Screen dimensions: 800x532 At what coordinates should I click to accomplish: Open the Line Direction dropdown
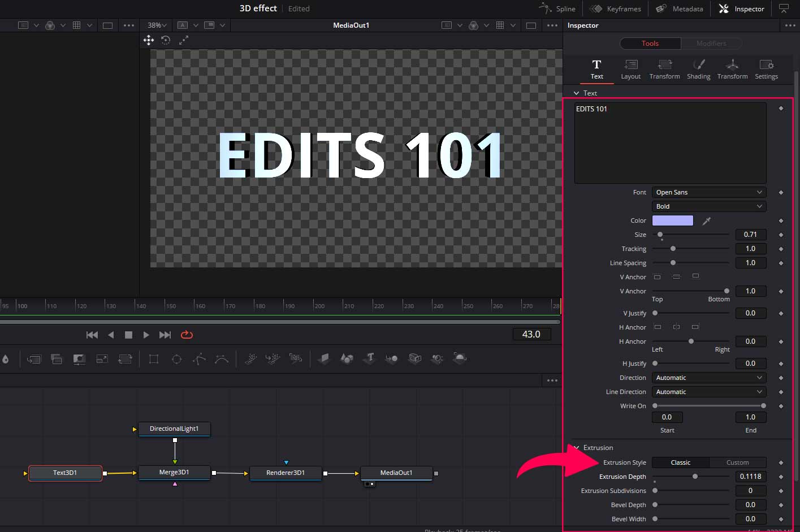[x=709, y=392]
